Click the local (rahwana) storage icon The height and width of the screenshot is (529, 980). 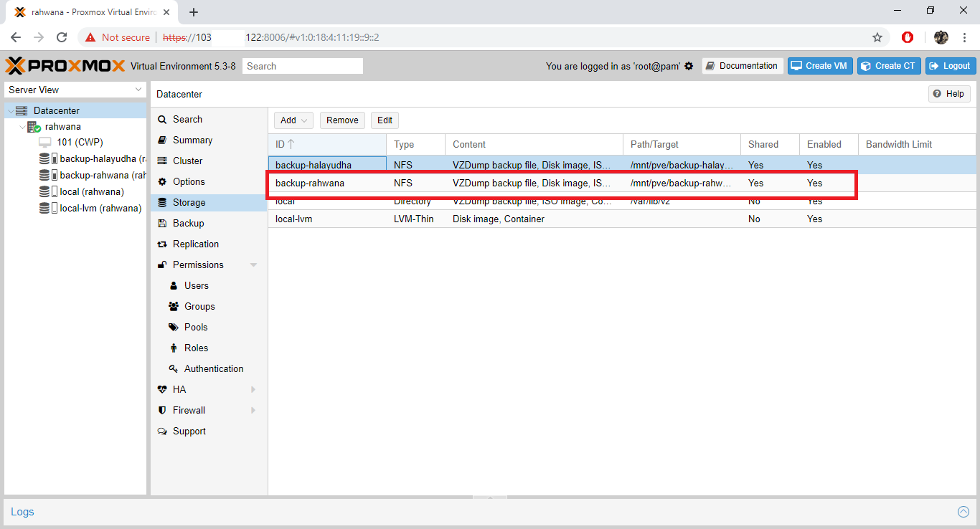48,192
